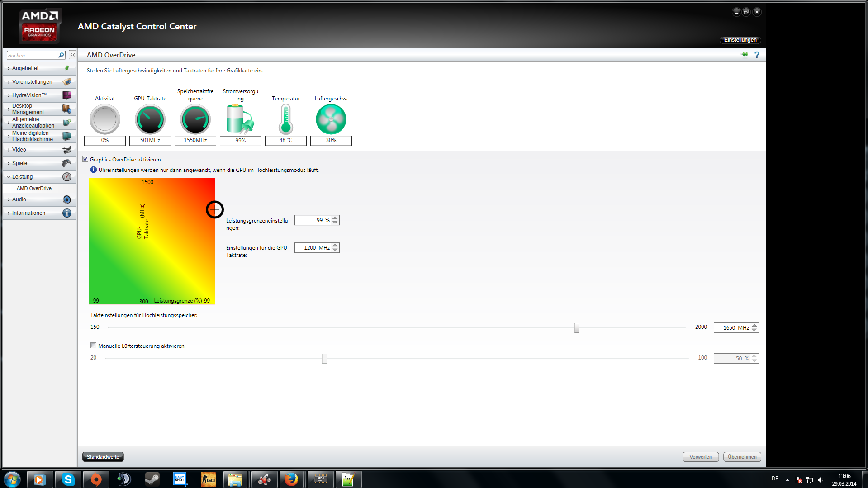Click the Übernehmen button
Image resolution: width=868 pixels, height=488 pixels.
(x=742, y=457)
